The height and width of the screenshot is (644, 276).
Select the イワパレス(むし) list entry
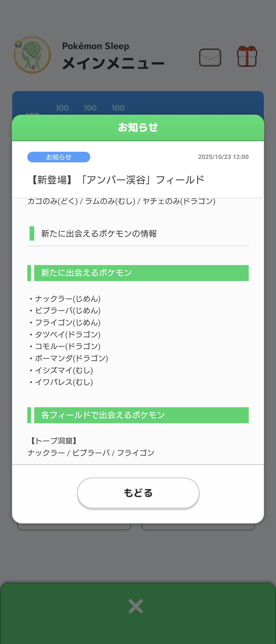pyautogui.click(x=64, y=382)
